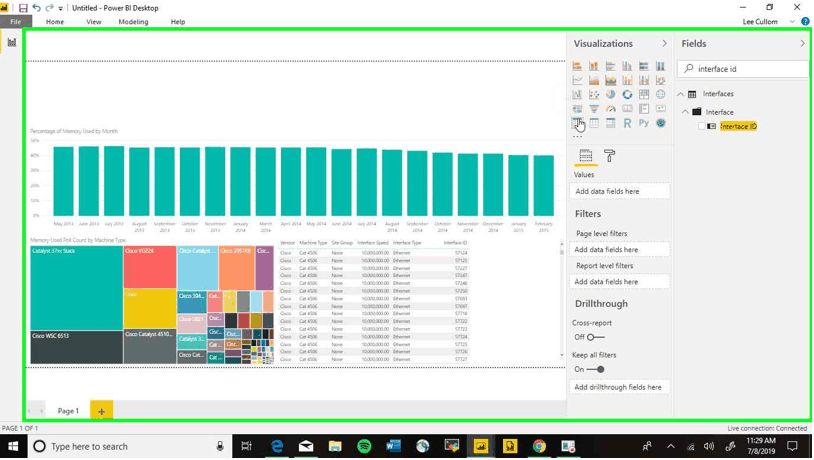Image resolution: width=814 pixels, height=460 pixels.
Task: Select the Clustered column chart visual
Action: pos(627,66)
